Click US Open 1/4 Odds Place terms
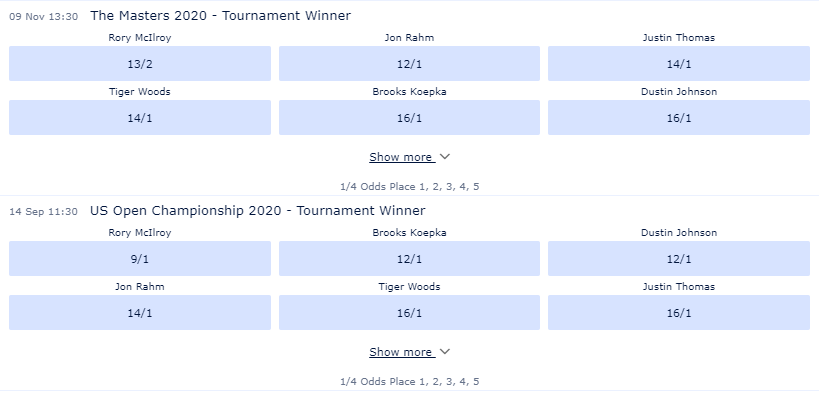Viewport: 819px width, 393px height. pos(410,382)
